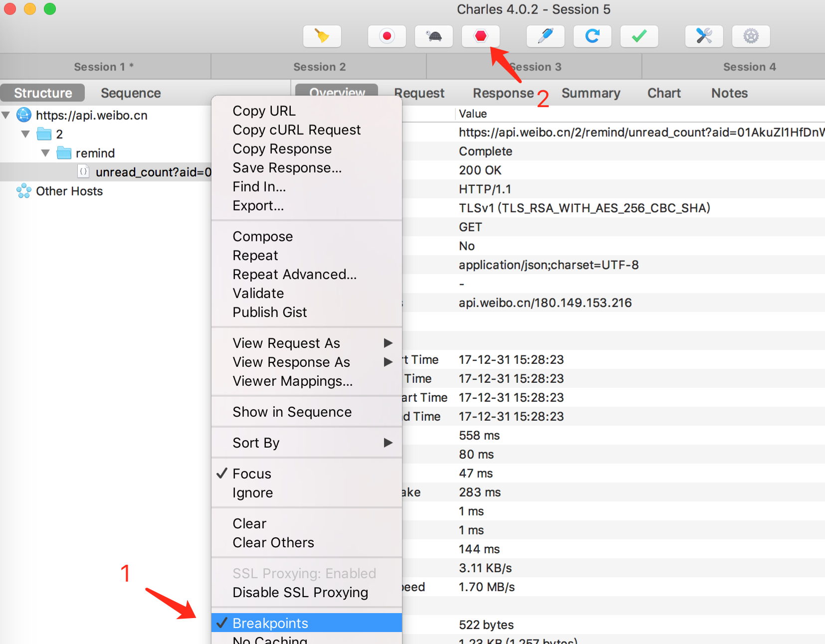Open the View Request As submenu
This screenshot has height=644, width=825.
[x=307, y=343]
